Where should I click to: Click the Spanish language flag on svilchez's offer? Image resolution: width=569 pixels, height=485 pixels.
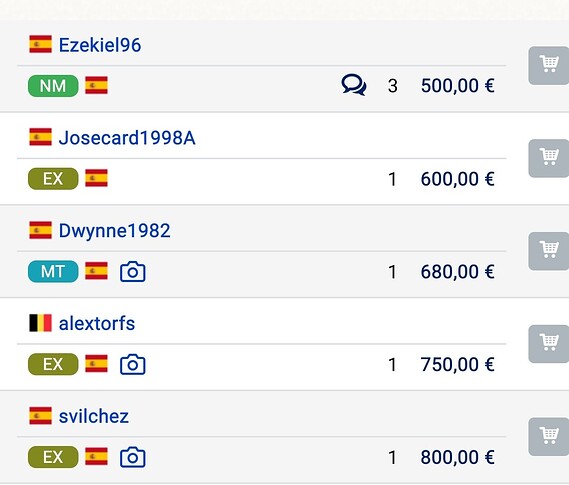click(x=96, y=456)
